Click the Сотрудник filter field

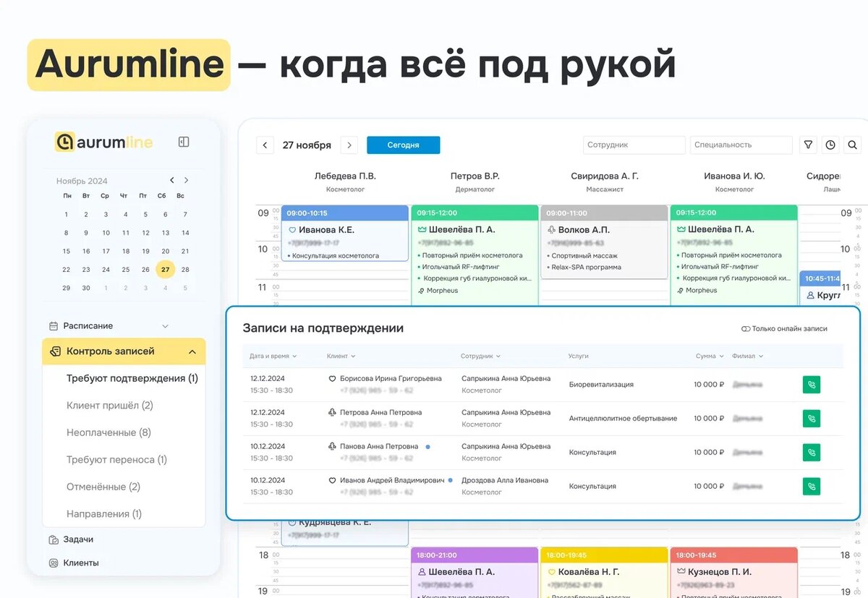pyautogui.click(x=634, y=145)
